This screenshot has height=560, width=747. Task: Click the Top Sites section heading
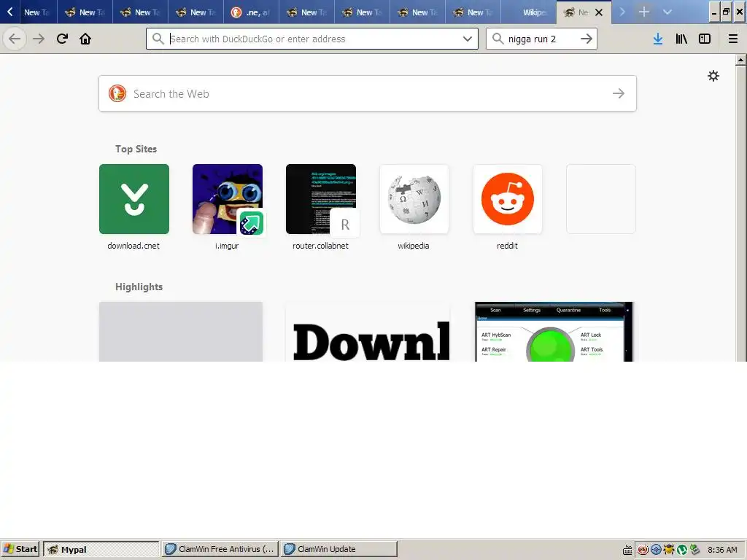[x=136, y=149]
